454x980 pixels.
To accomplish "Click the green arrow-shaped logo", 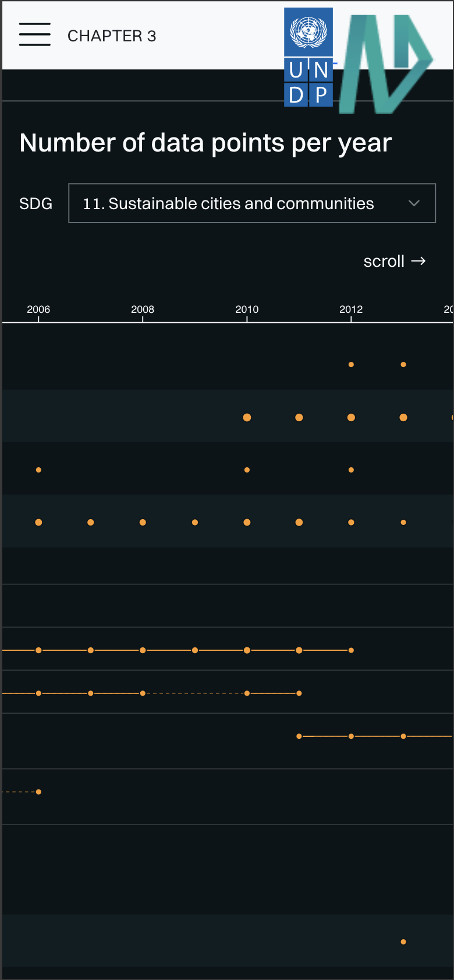I will click(385, 64).
